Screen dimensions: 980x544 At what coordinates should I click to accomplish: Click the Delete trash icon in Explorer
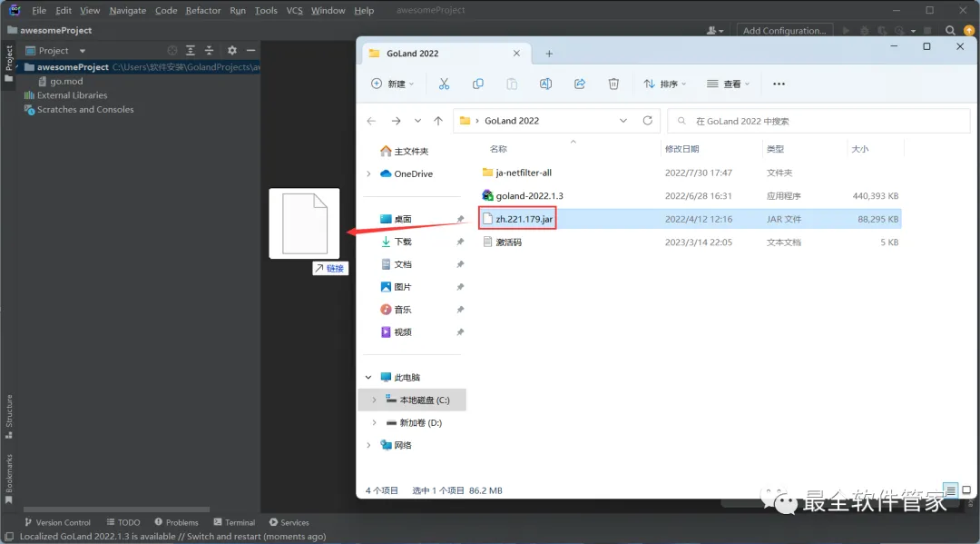pyautogui.click(x=613, y=84)
